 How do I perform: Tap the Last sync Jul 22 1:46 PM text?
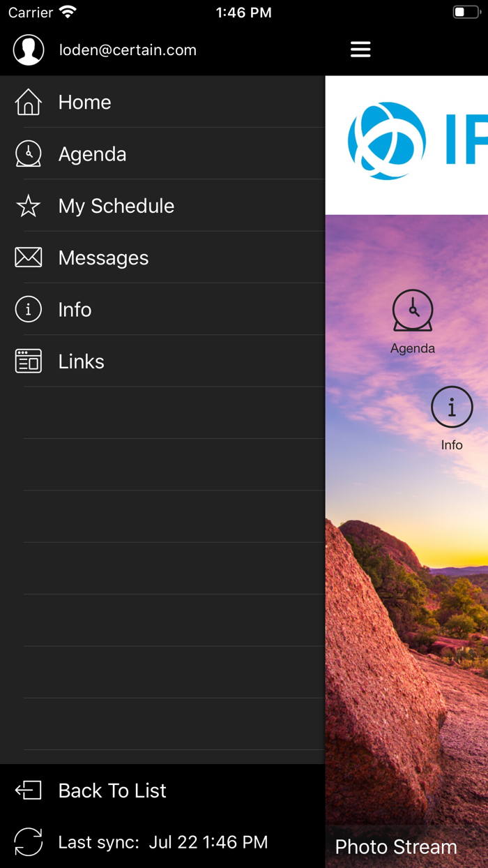(163, 842)
